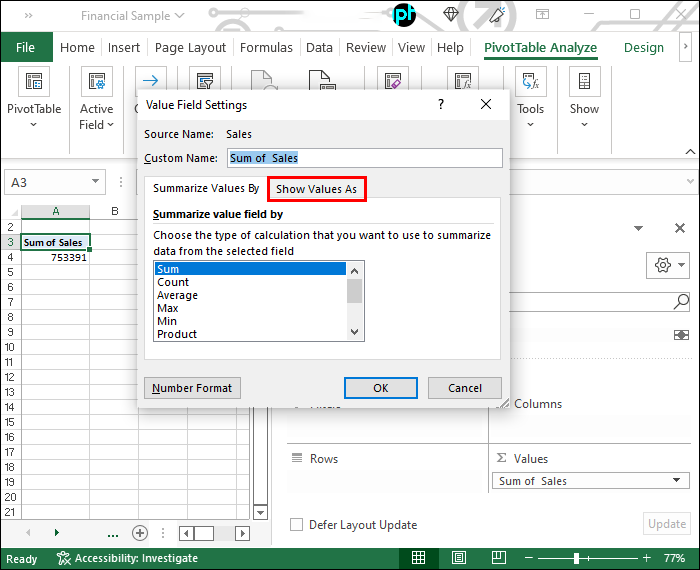Image resolution: width=700 pixels, height=570 pixels.
Task: Switch to the Show Values As tab
Action: [x=316, y=189]
